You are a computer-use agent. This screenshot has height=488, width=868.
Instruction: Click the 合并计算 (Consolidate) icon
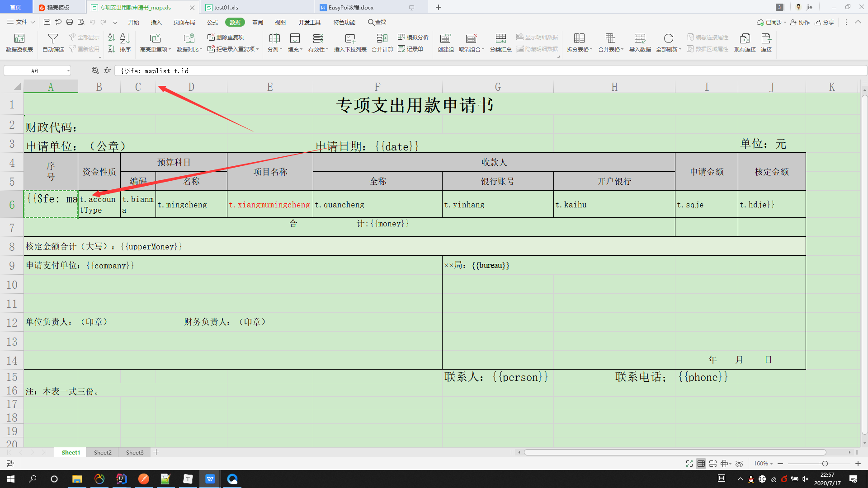pyautogui.click(x=382, y=43)
